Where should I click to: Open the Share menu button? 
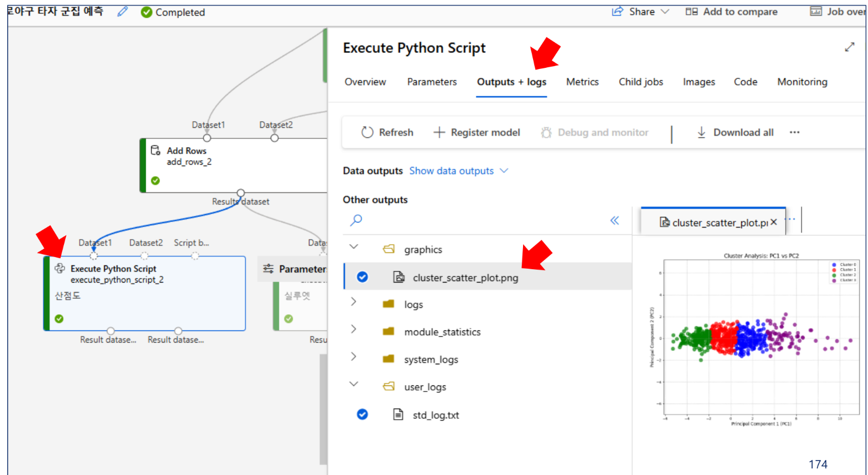(x=640, y=12)
